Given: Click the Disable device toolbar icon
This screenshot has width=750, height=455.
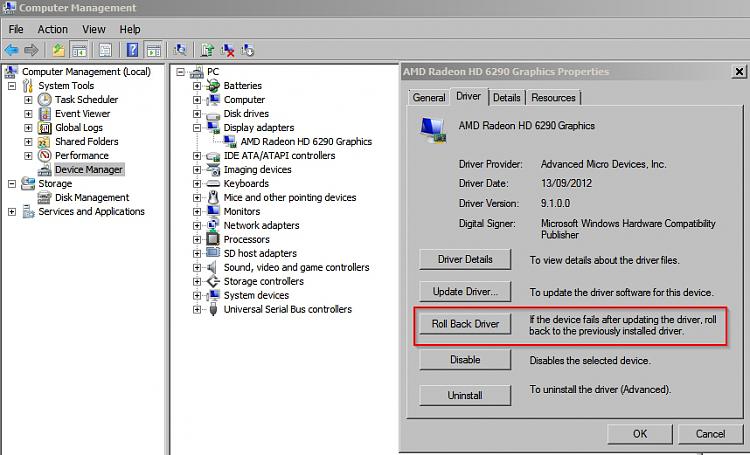Looking at the screenshot, I should 247,50.
